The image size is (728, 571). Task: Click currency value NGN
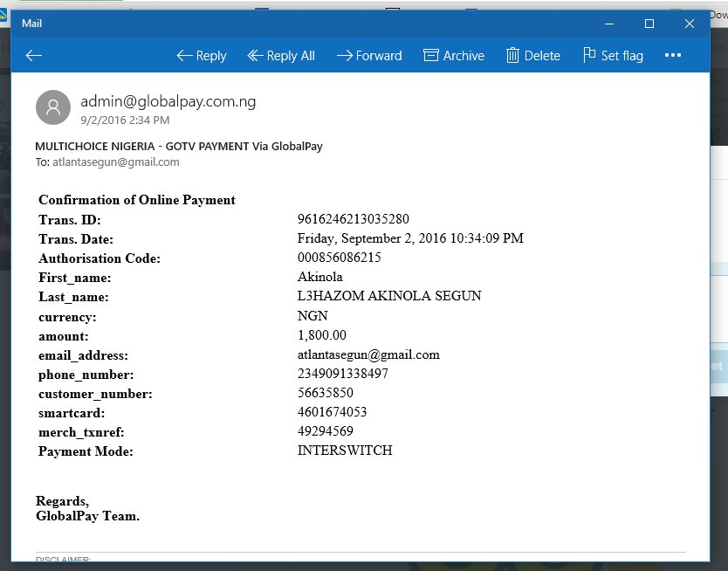point(312,316)
